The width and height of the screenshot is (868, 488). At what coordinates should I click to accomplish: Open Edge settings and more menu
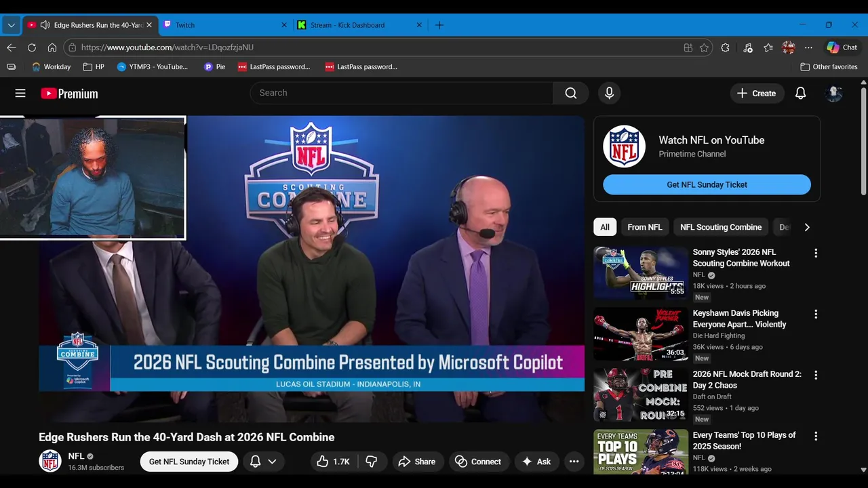(808, 47)
